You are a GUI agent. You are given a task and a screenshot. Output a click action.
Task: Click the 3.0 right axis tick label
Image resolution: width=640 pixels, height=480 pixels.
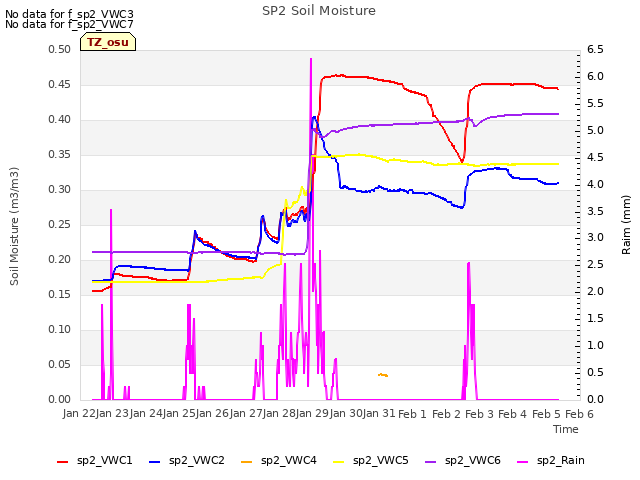point(595,238)
